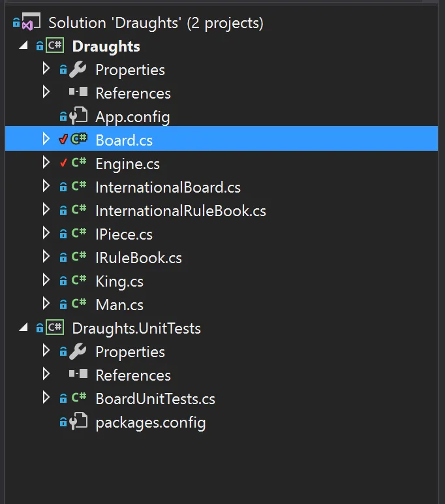445x504 pixels.
Task: Select the IPiece.cs file
Action: pos(123,234)
